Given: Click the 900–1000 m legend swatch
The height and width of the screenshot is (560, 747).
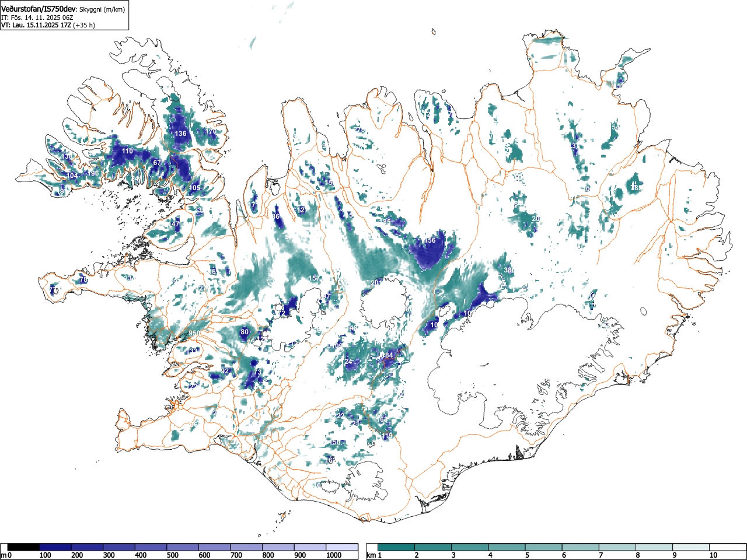Looking at the screenshot, I should point(310,547).
